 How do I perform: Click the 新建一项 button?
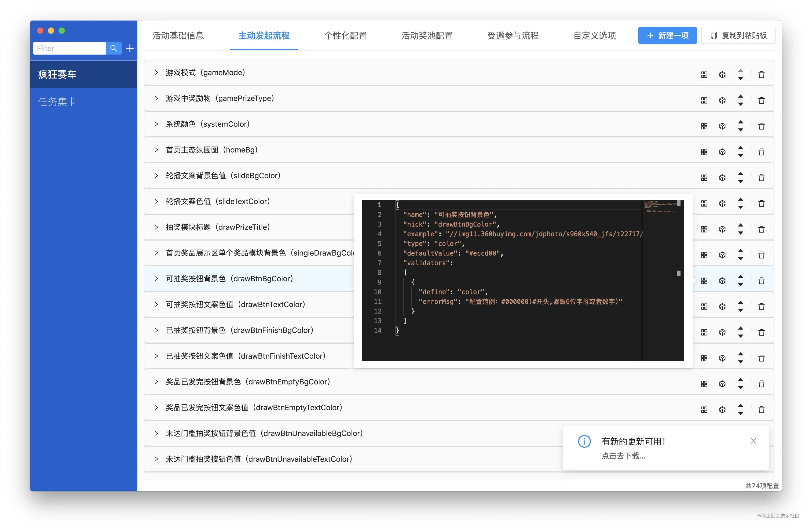[x=667, y=35]
